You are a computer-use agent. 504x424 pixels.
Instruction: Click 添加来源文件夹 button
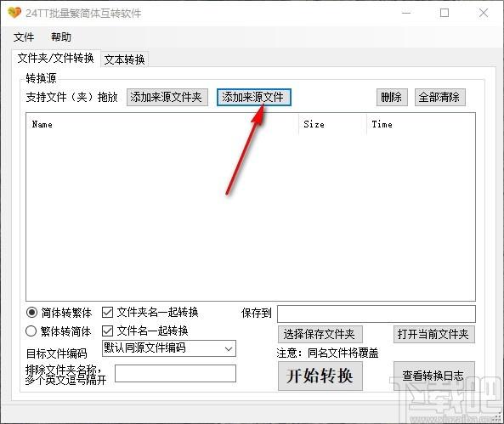click(x=167, y=97)
